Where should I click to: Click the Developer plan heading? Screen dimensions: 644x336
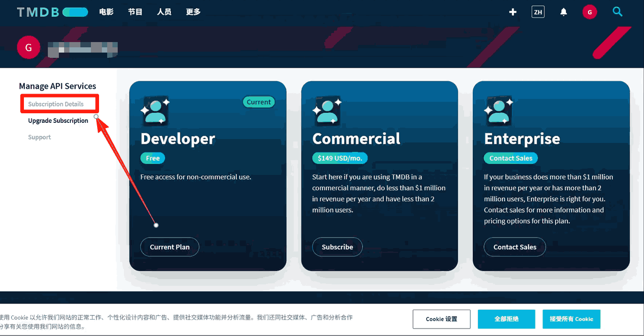click(x=178, y=139)
